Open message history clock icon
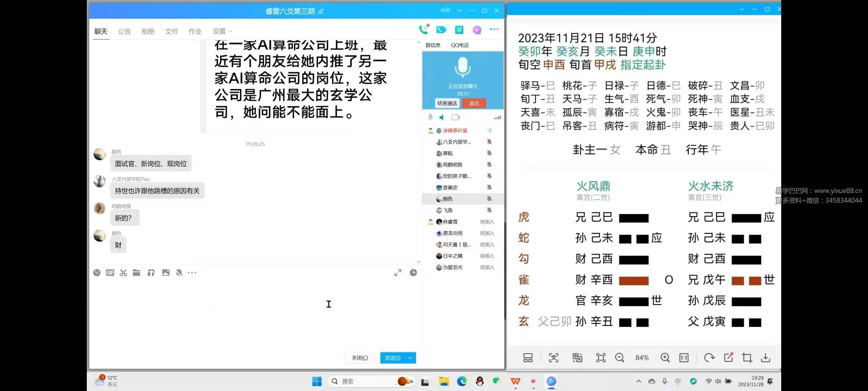The image size is (868, 391). pyautogui.click(x=413, y=273)
